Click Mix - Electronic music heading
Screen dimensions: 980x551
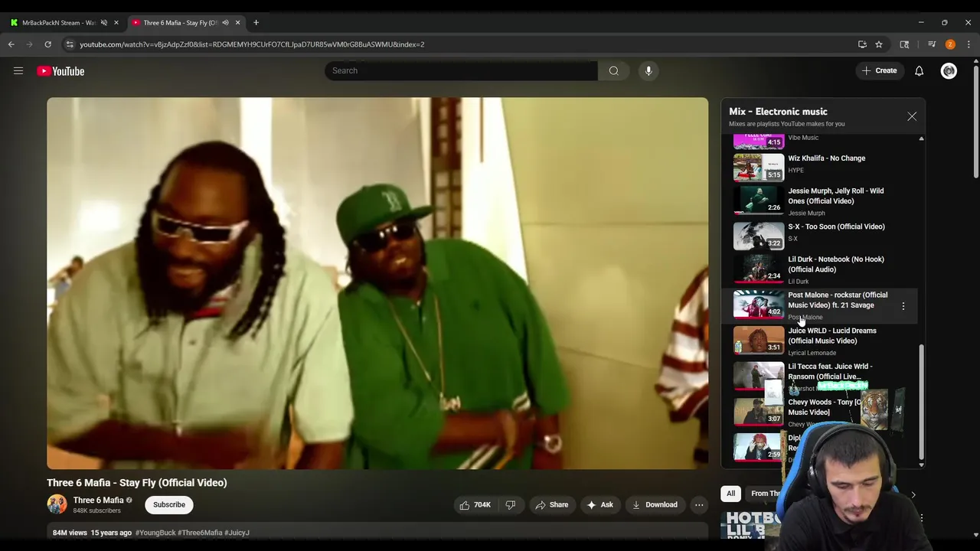(778, 112)
